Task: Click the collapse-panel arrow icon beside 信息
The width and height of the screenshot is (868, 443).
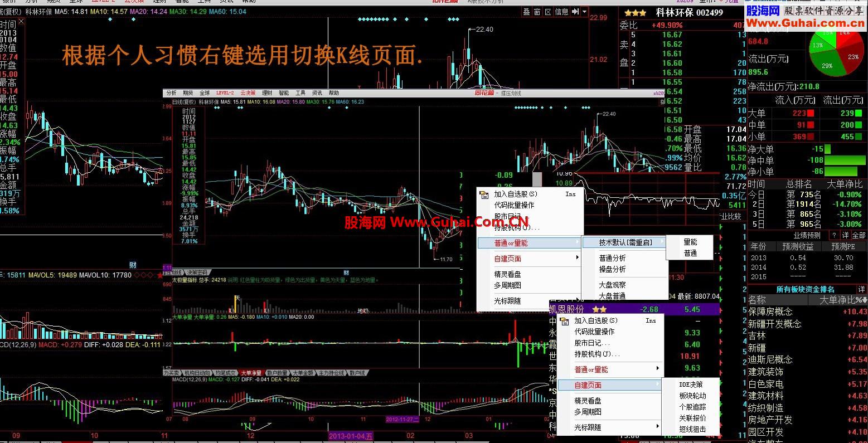Action: [574, 12]
